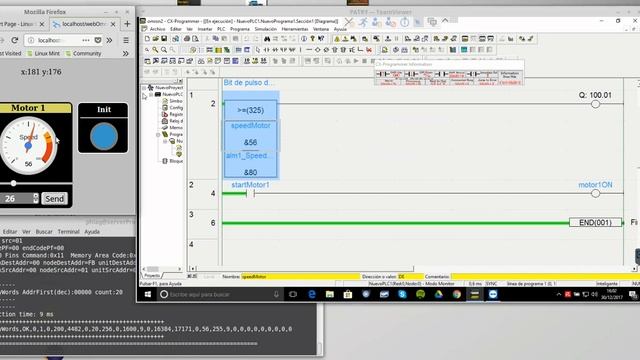Open the Community bookmark
Viewport: 640px width, 360px height.
tap(83, 53)
